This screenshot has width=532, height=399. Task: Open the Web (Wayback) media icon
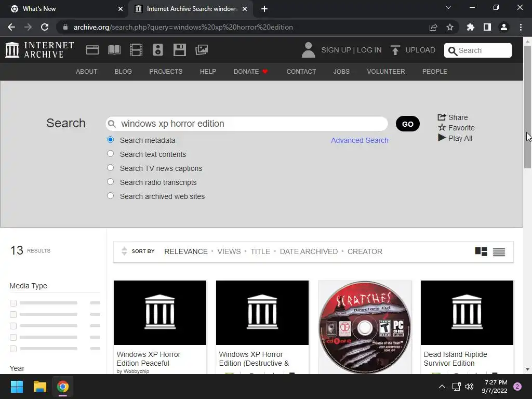tap(92, 50)
